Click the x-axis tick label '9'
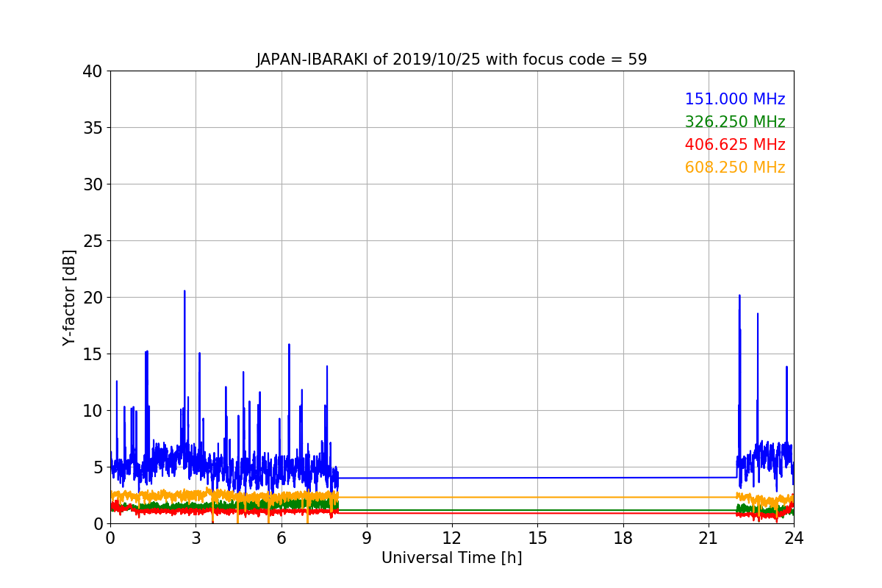 point(367,538)
